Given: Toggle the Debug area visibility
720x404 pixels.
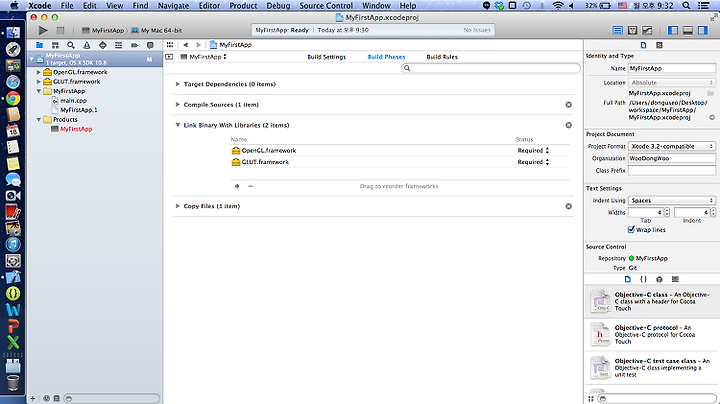Looking at the screenshot, I should [687, 30].
